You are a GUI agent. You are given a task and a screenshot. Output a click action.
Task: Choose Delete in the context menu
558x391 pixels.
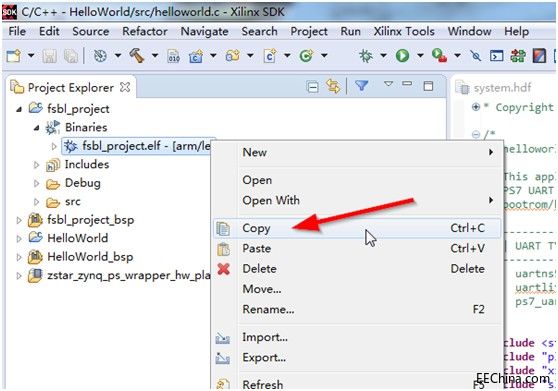tap(357, 269)
